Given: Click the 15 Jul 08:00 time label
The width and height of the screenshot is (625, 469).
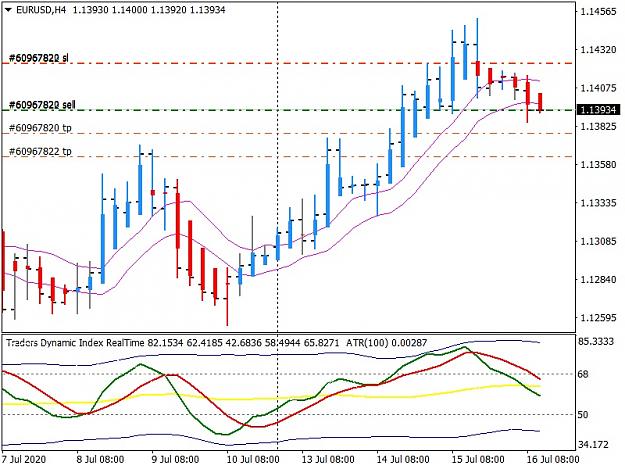Looking at the screenshot, I should pos(478,459).
